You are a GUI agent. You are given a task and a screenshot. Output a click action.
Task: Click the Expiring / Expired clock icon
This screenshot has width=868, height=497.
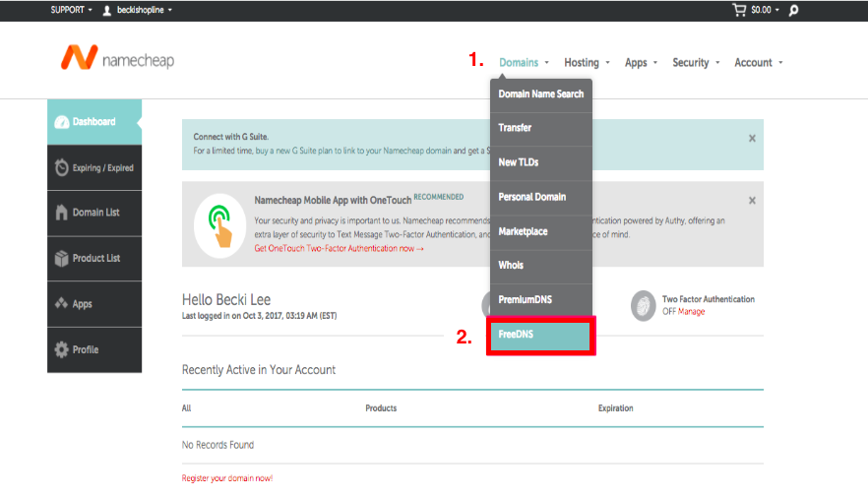[x=61, y=167]
